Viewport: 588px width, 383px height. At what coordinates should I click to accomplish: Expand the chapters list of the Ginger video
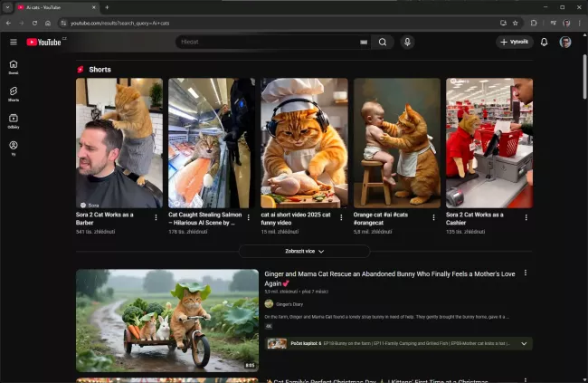pos(524,343)
